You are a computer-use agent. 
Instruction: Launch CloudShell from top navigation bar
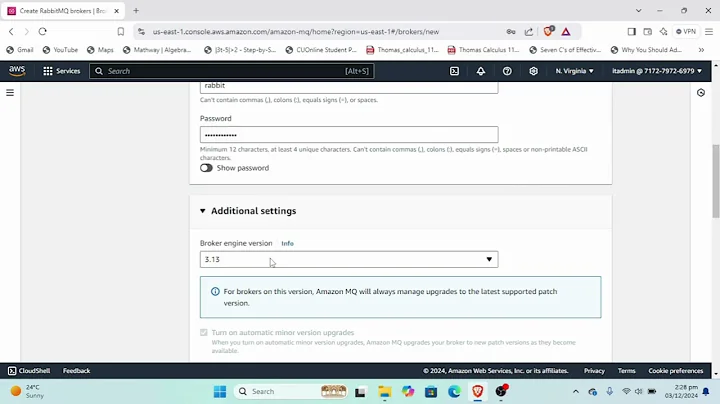(454, 71)
